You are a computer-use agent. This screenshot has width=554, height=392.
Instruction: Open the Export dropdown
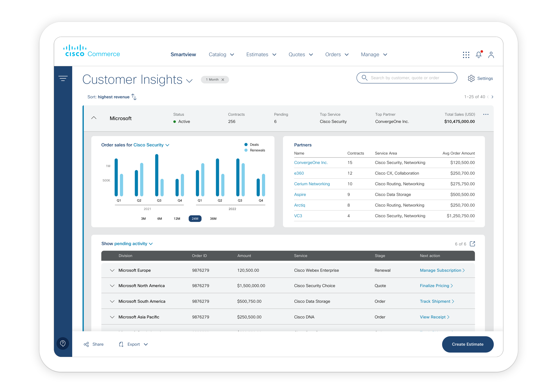point(133,344)
